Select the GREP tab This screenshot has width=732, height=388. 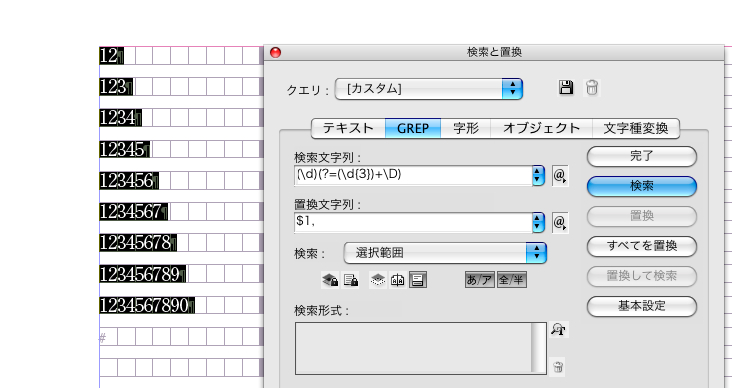coord(413,128)
